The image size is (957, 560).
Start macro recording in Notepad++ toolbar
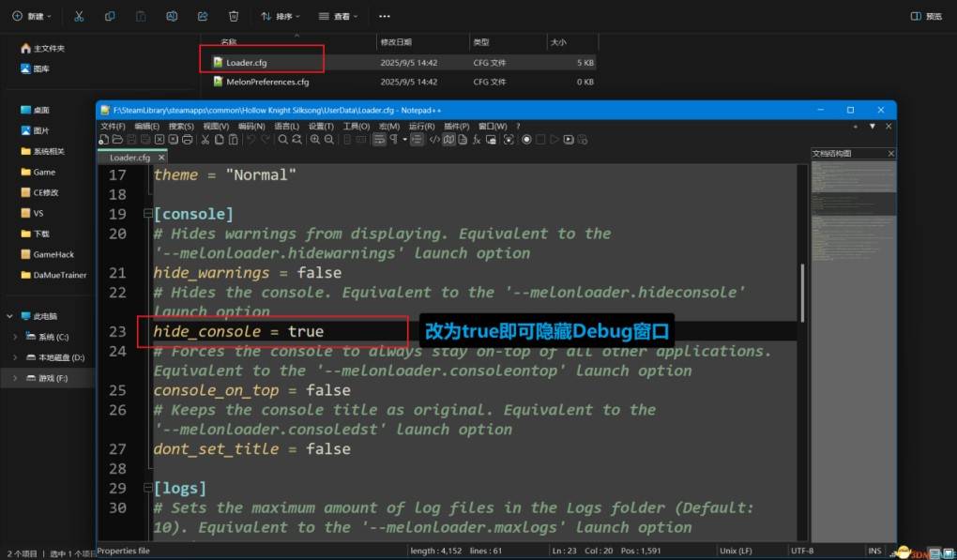point(526,140)
